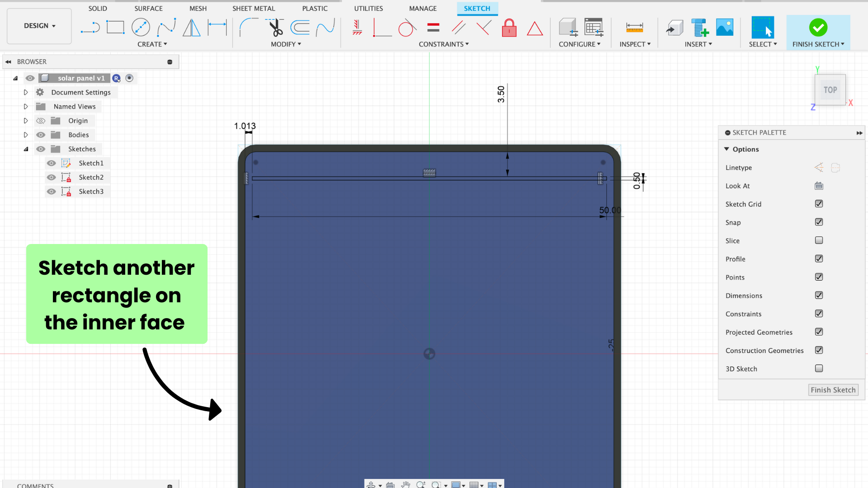Apply the Parallel constraint
Viewport: 868px width, 488px height.
pyautogui.click(x=458, y=28)
